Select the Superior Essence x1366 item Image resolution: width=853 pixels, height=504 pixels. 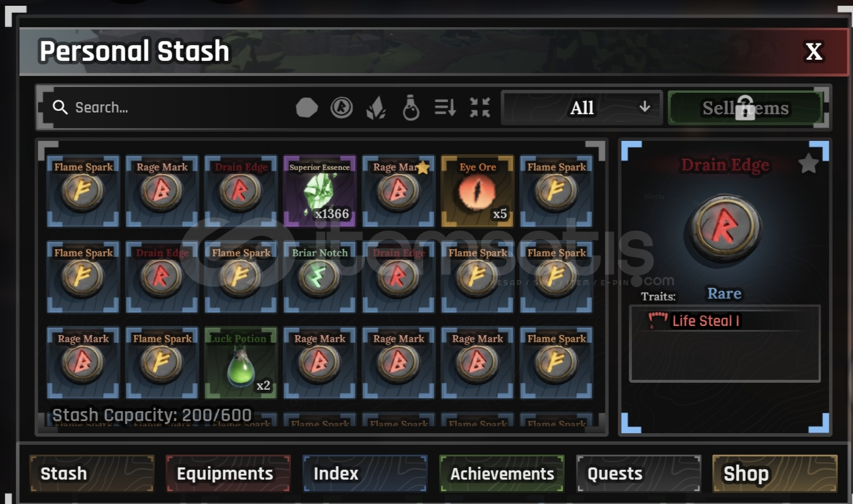pyautogui.click(x=320, y=191)
